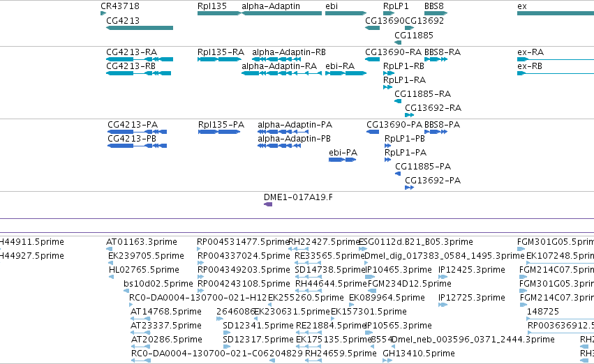
Task: Open EST RP004349203.5prime
Action: 201,278
